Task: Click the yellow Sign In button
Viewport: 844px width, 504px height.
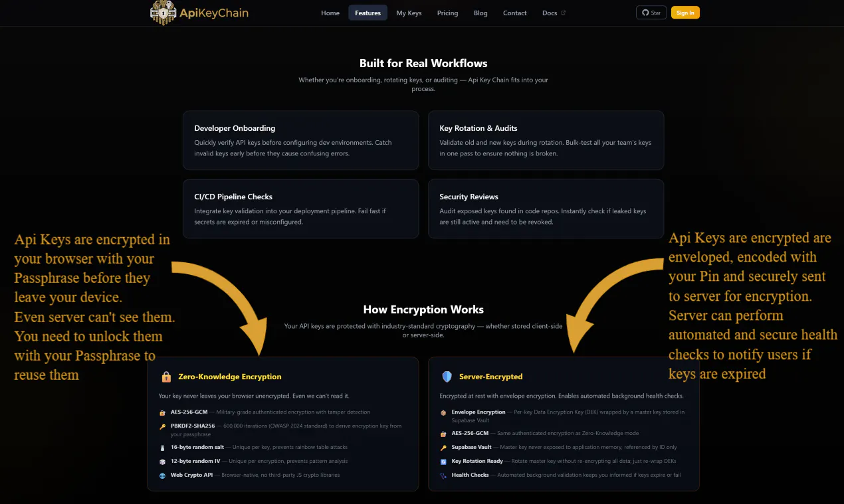Action: [685, 13]
